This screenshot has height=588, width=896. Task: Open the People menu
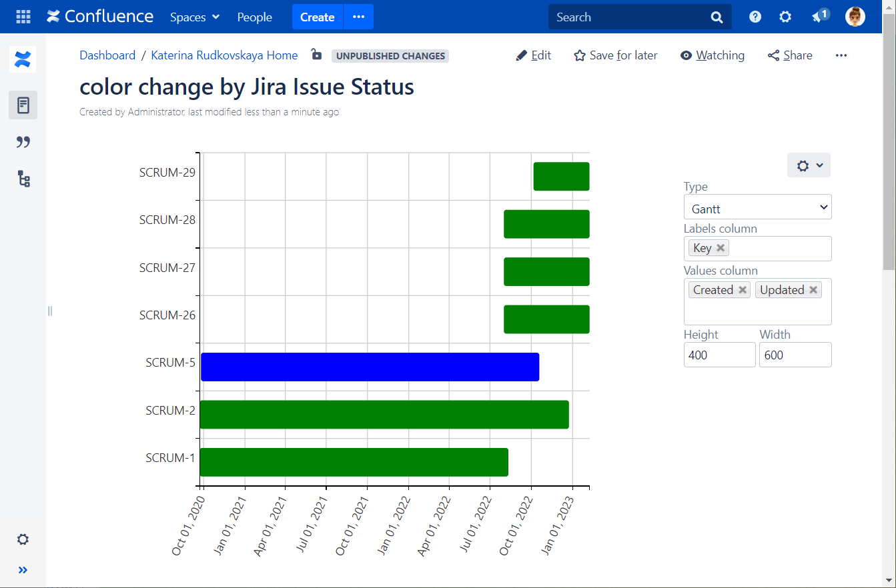254,17
